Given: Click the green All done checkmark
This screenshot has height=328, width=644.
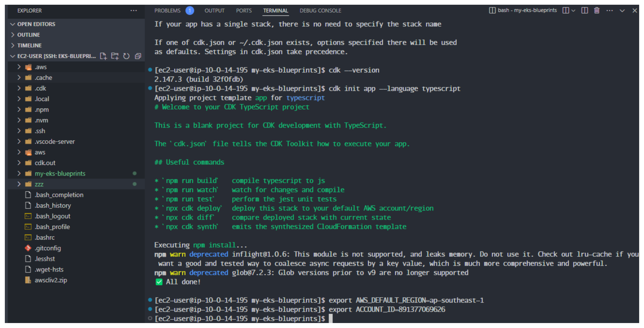Looking at the screenshot, I should [x=159, y=282].
